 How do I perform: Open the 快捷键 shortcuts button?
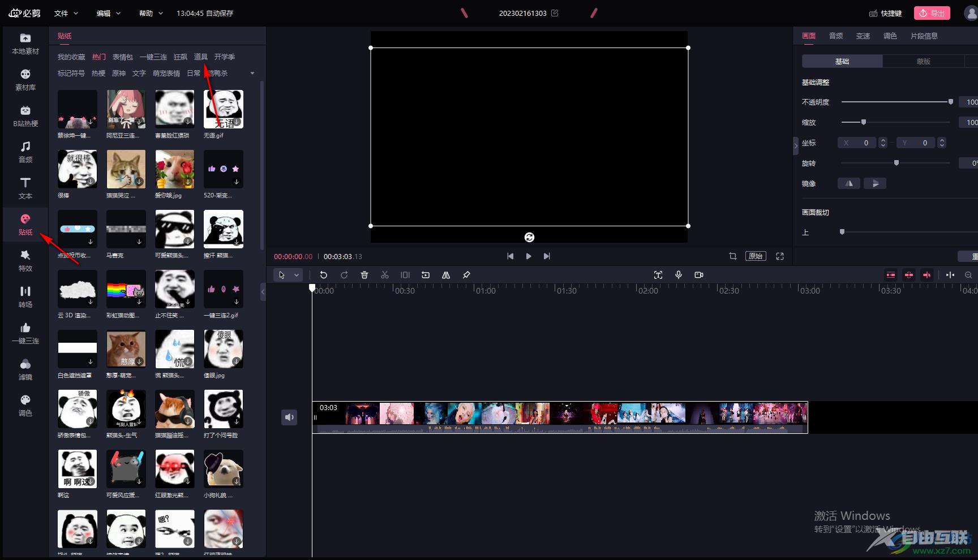[886, 13]
